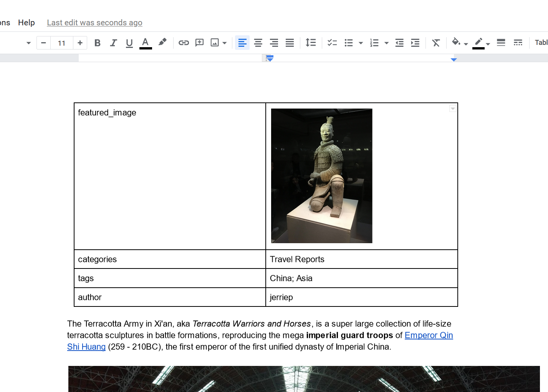Right align the text
548x392 pixels.
274,43
